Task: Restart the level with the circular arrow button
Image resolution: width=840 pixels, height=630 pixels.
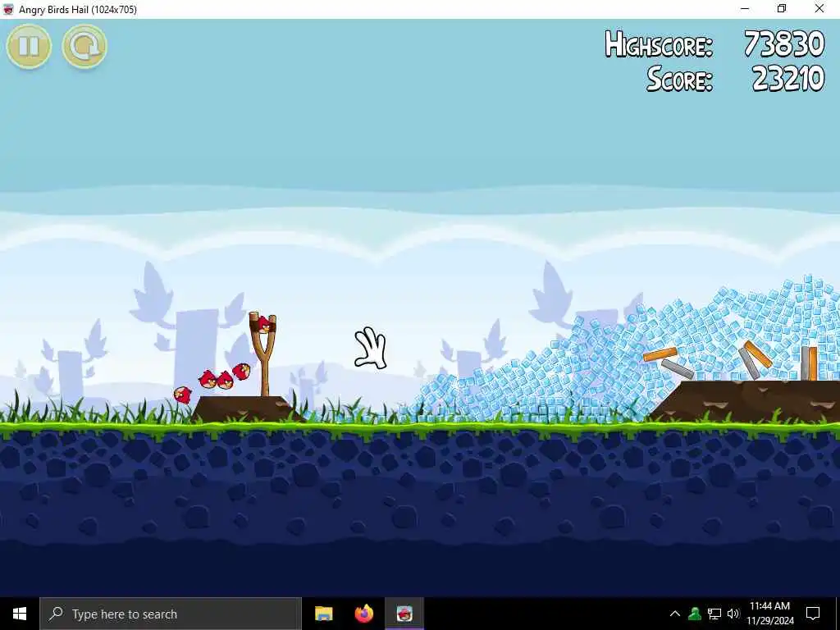Action: (84, 47)
